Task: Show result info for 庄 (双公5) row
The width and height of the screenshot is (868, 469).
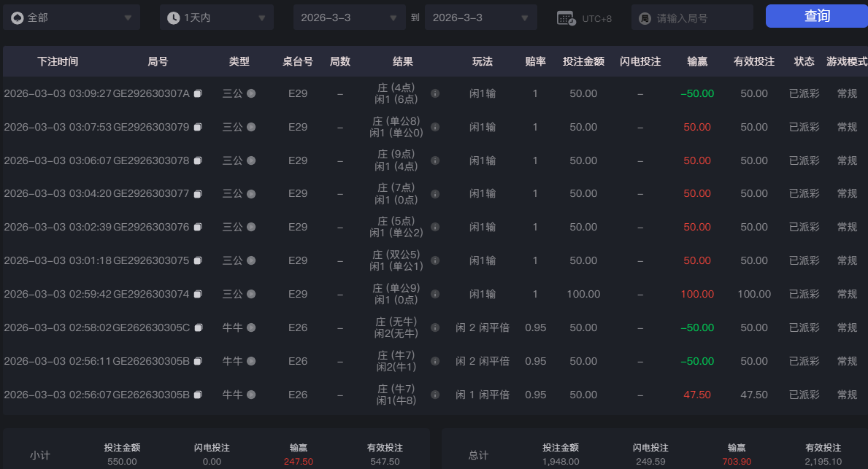Action: (x=435, y=260)
